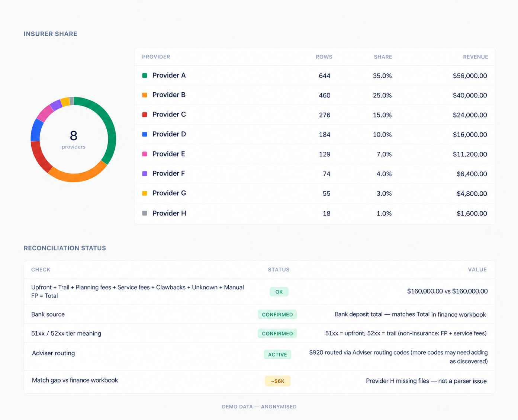Screen dimensions: 518x420
Task: Click the VALUE column header
Action: point(477,270)
